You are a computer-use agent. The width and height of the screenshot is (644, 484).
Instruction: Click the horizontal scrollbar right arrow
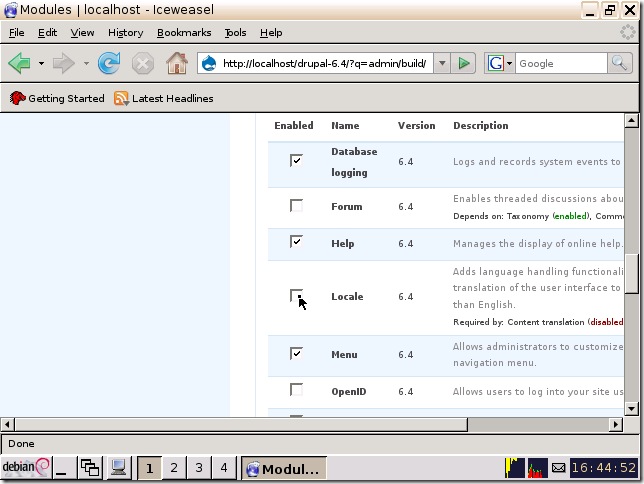616,424
